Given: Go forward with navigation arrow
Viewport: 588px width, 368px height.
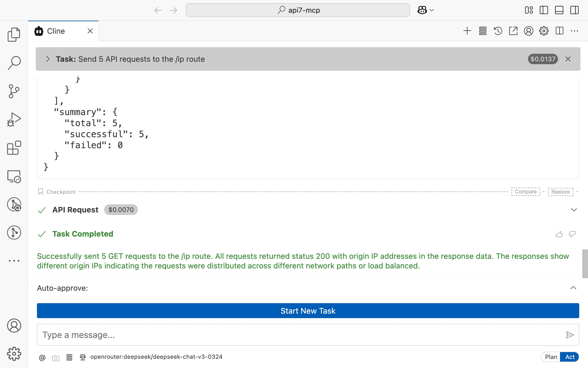Looking at the screenshot, I should [173, 10].
